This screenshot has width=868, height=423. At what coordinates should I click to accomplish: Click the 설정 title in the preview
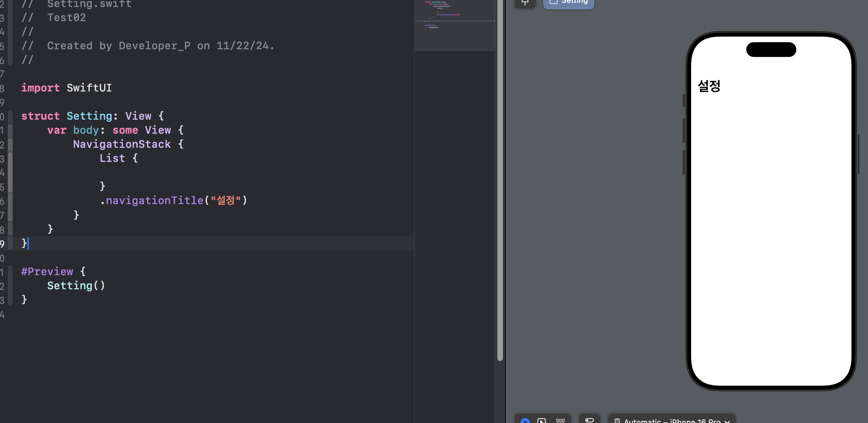coord(709,86)
